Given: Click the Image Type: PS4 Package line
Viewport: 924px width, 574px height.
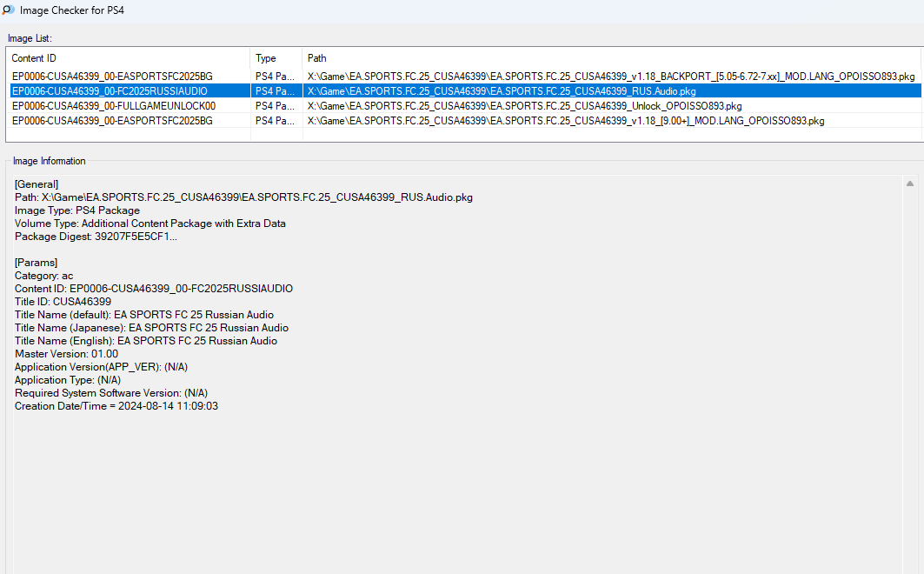Looking at the screenshot, I should (x=77, y=210).
